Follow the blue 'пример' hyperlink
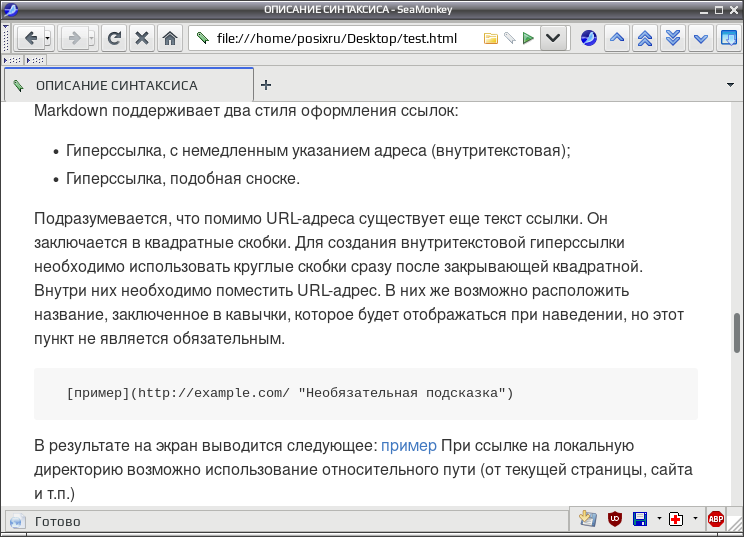This screenshot has width=744, height=537. 409,445
